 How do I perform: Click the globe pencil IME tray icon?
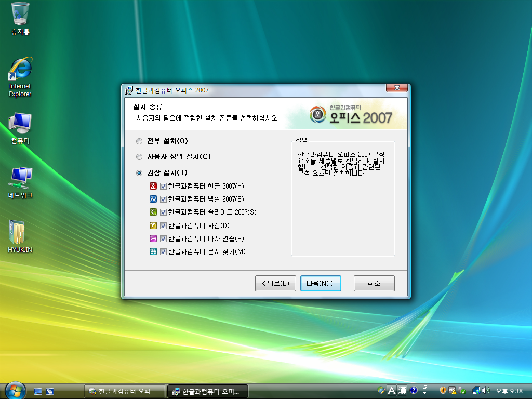tap(381, 391)
